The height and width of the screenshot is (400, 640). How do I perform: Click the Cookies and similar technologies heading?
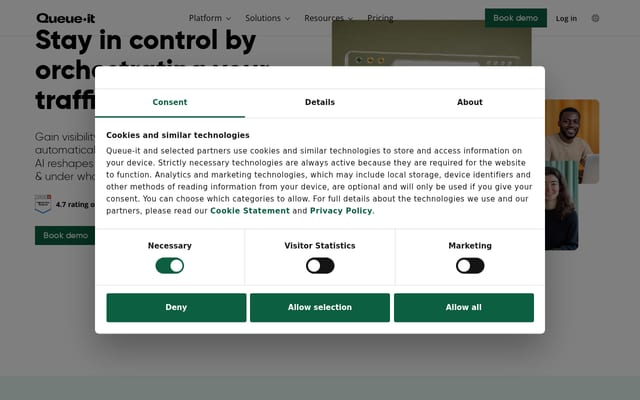(178, 135)
